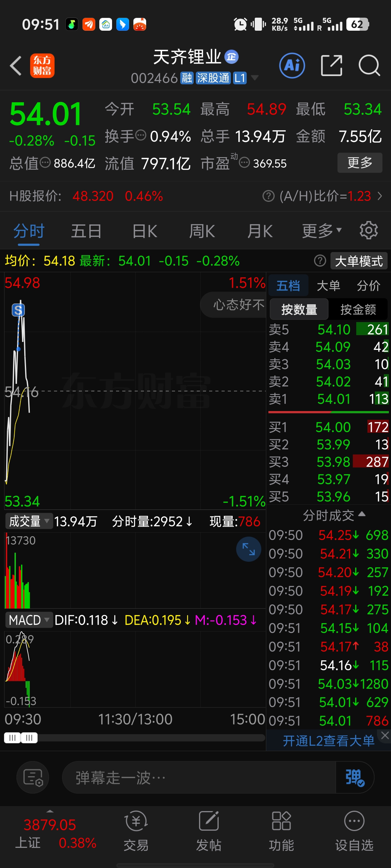391x868 pixels.
Task: Tap the 深股通 badge
Action: [213, 78]
